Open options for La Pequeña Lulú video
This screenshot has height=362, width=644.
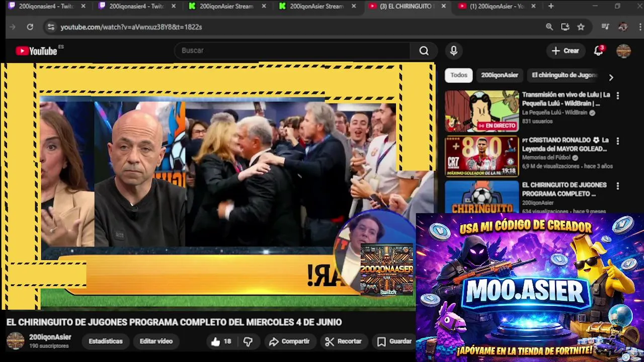[618, 96]
